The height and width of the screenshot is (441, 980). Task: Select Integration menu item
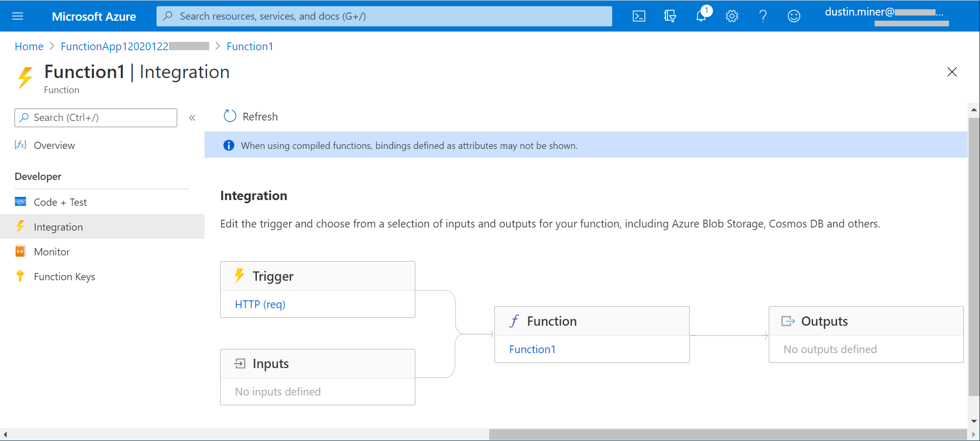click(x=102, y=227)
